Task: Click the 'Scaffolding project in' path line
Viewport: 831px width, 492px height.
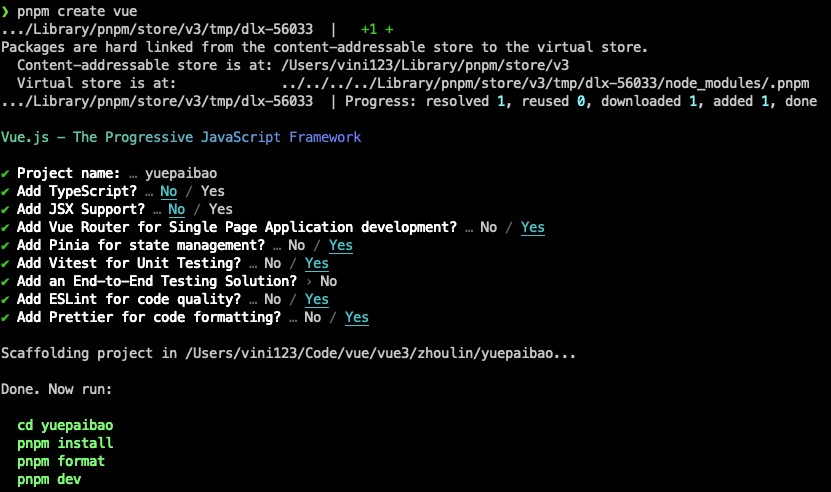Action: tap(288, 354)
